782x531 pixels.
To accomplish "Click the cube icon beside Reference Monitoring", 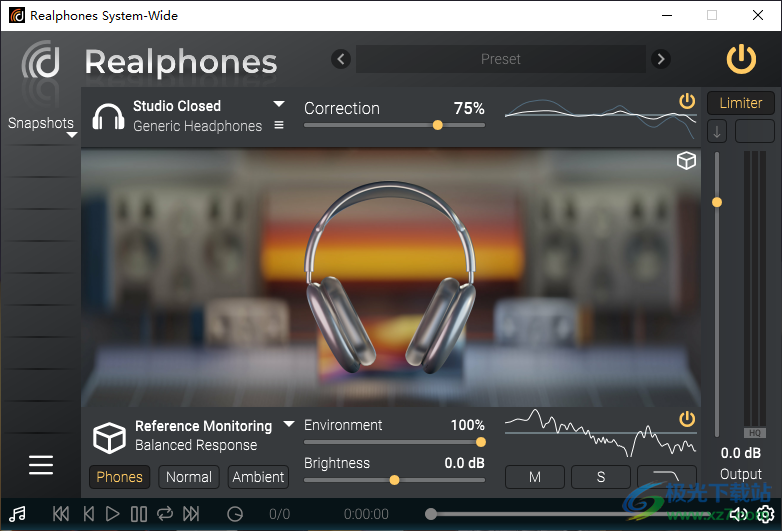I will pos(109,438).
